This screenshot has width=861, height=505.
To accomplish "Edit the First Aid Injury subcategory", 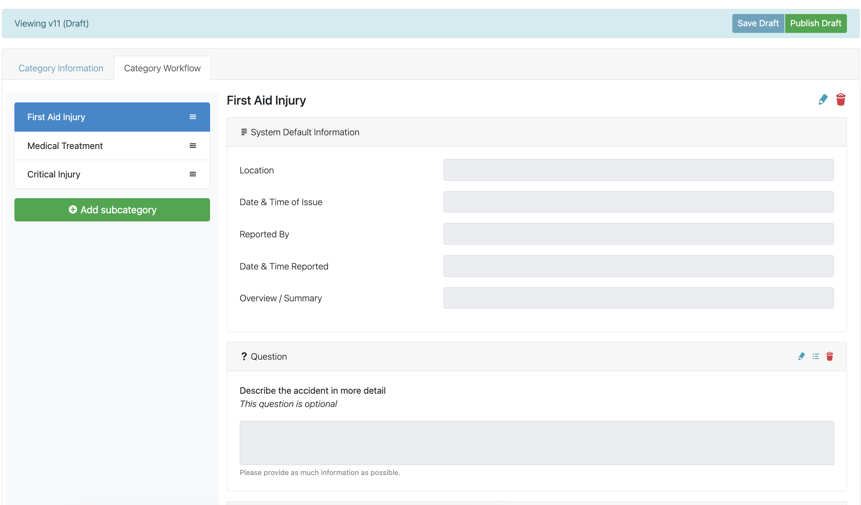I will coord(823,100).
